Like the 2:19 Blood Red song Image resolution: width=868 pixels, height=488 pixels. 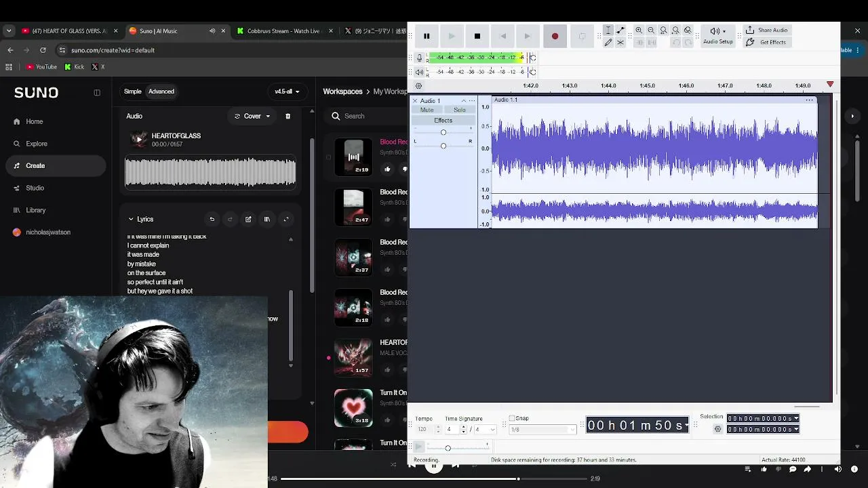coord(387,169)
